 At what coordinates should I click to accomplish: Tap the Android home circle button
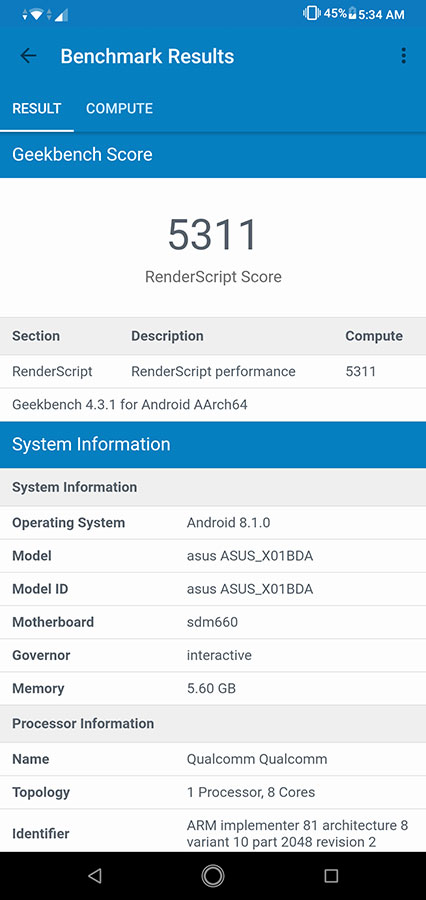click(213, 875)
